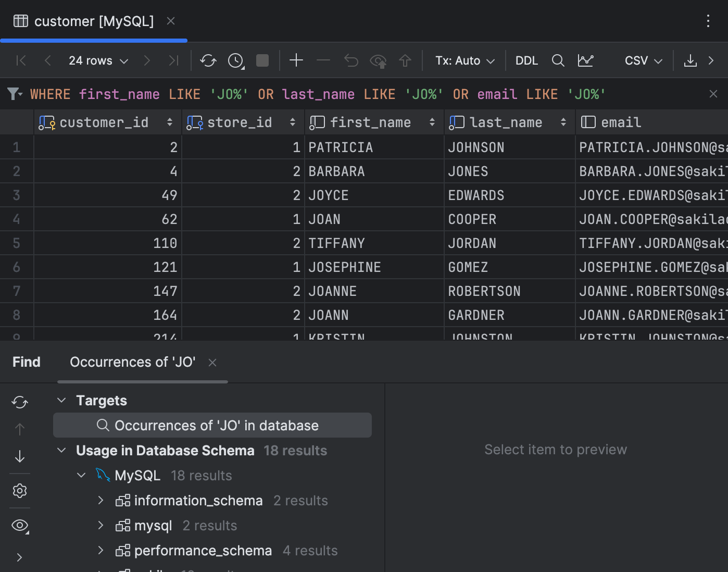This screenshot has height=572, width=728.
Task: Toggle sorting on the last_name column
Action: tap(563, 122)
